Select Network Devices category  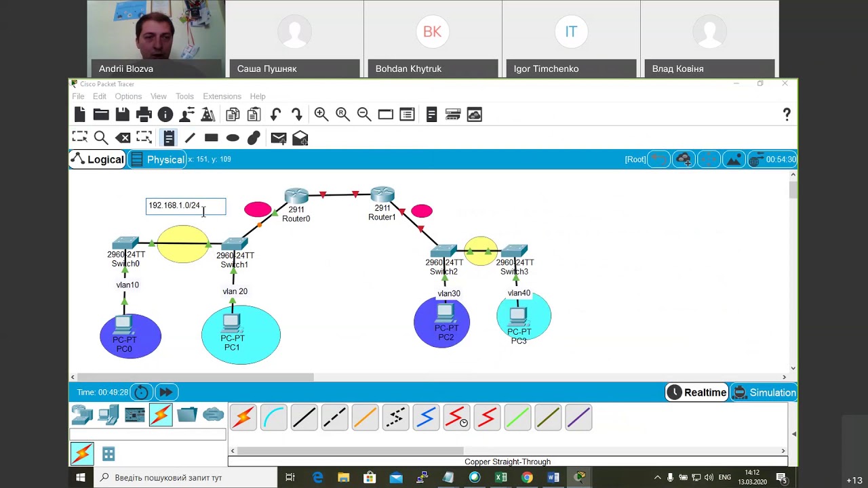click(82, 414)
